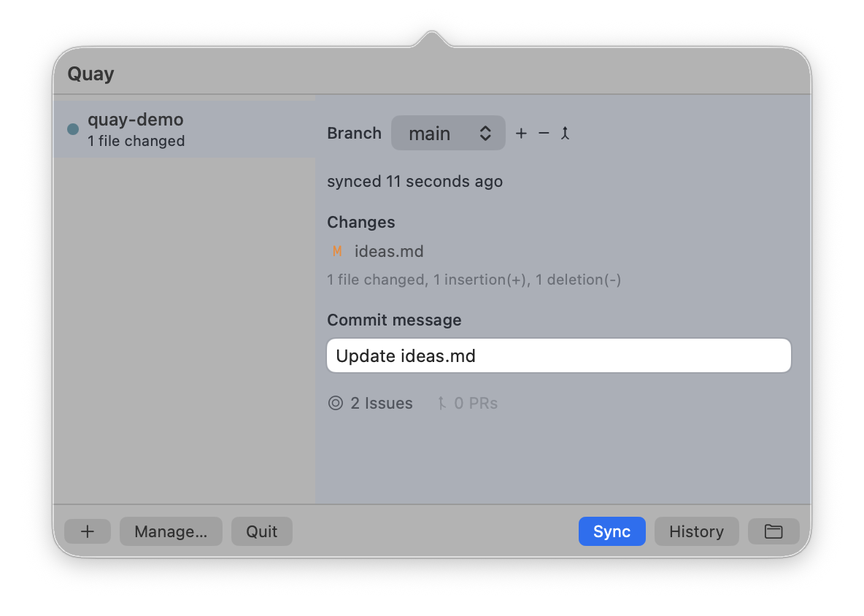The height and width of the screenshot is (616, 864).
Task: Open the History view
Action: [x=696, y=531]
